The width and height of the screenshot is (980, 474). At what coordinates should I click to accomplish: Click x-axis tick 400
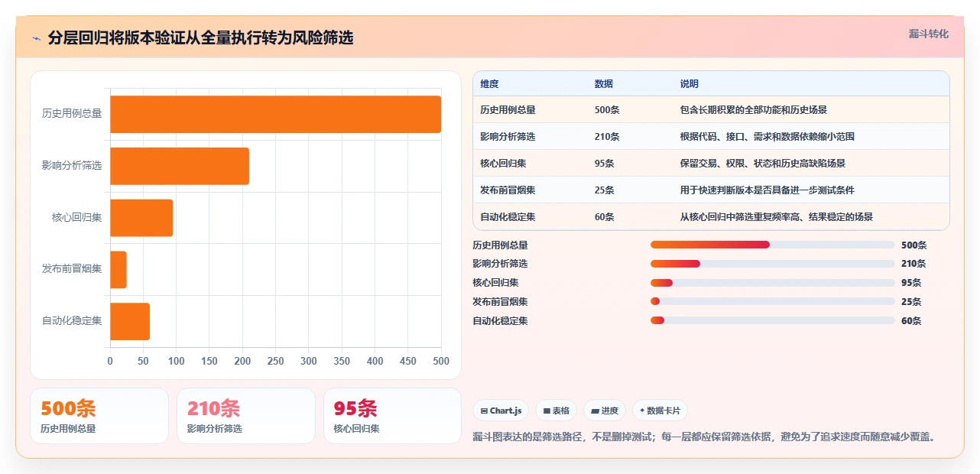pyautogui.click(x=375, y=362)
